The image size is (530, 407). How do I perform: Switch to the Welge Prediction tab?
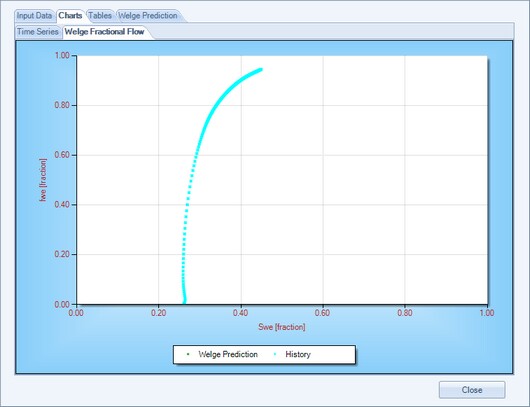click(x=148, y=16)
